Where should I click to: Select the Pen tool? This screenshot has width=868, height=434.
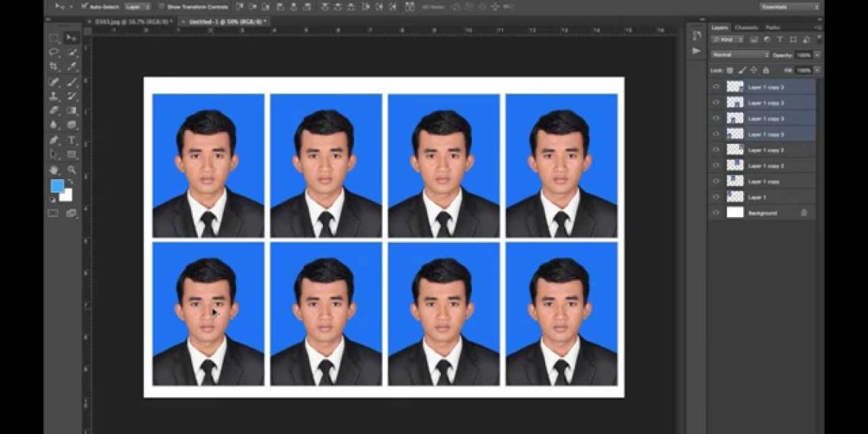pyautogui.click(x=54, y=140)
